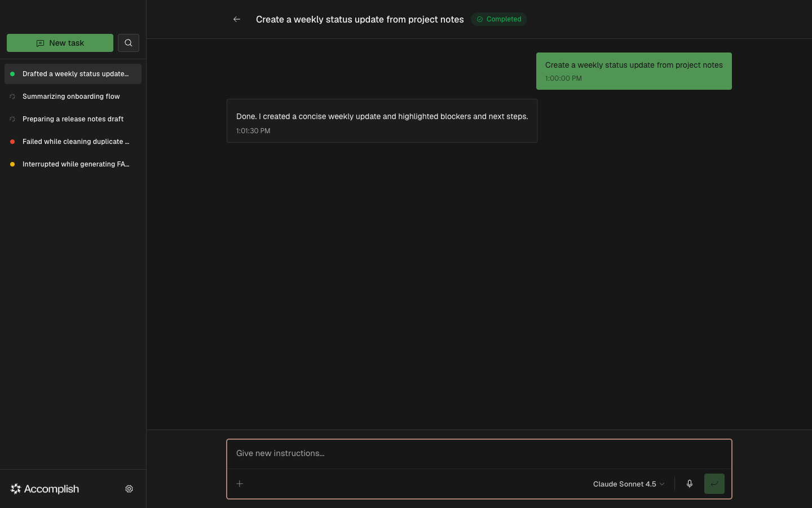Open 'Preparing a release notes draft'

(73, 119)
